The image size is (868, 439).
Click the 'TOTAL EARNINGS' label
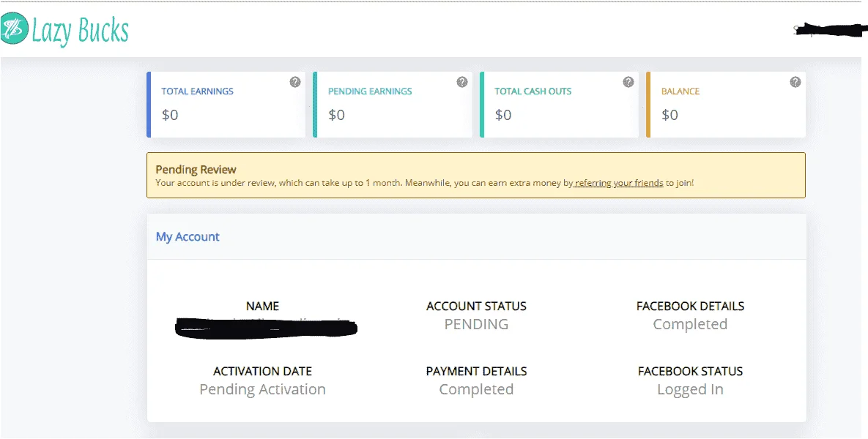pyautogui.click(x=198, y=91)
